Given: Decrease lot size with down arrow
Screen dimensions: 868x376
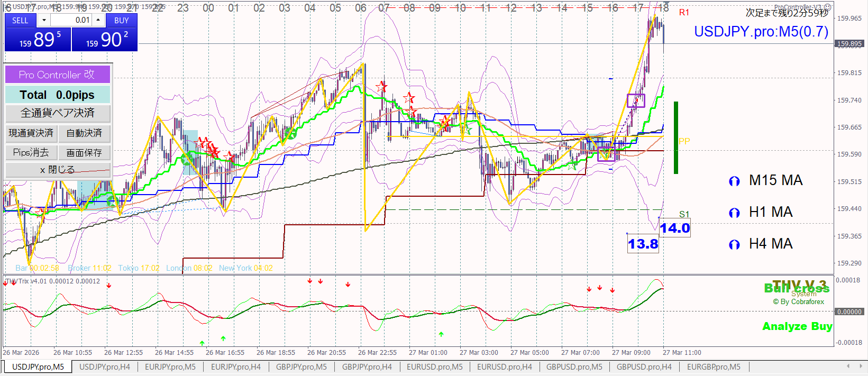Looking at the screenshot, I should tap(44, 20).
